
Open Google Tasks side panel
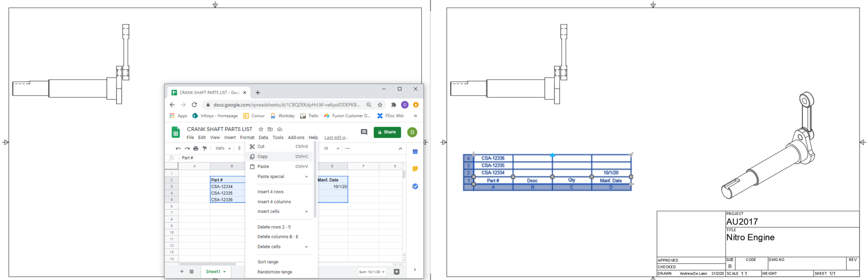(415, 186)
